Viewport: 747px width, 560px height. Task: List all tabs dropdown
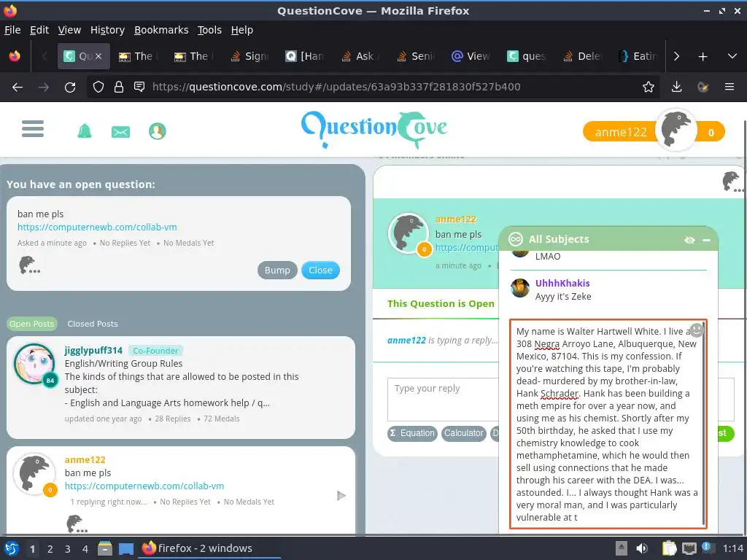coord(732,56)
